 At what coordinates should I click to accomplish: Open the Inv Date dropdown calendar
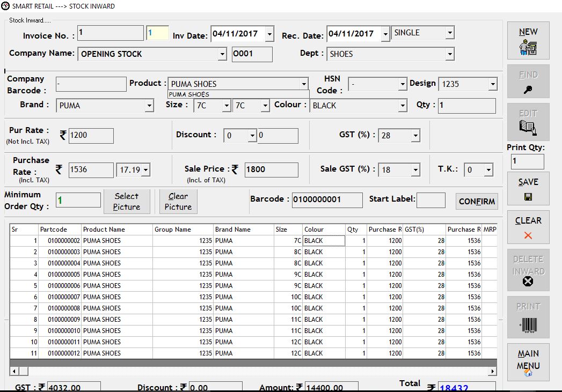coord(269,34)
